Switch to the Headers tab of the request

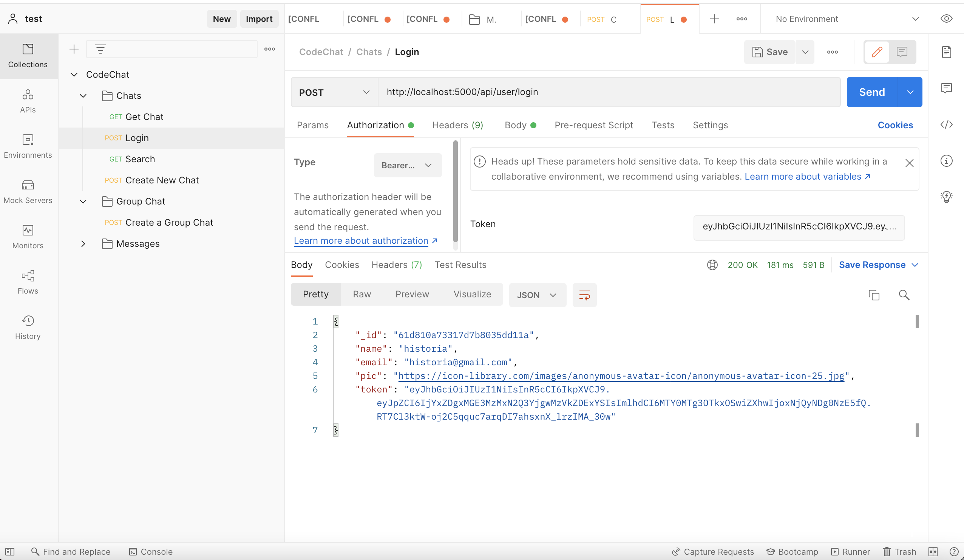pyautogui.click(x=457, y=125)
